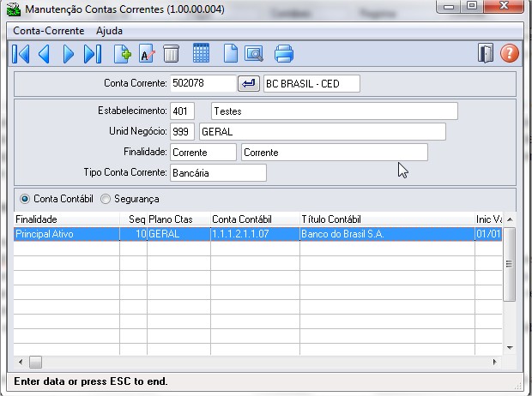Click the first Finalidade Corrente field
Viewport: 532px width, 396px height.
coord(203,153)
